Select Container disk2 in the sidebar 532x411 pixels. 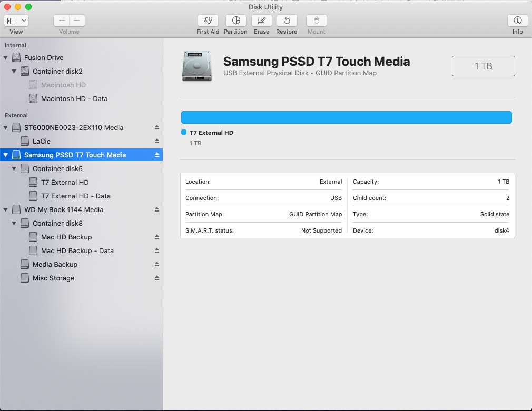pyautogui.click(x=82, y=71)
